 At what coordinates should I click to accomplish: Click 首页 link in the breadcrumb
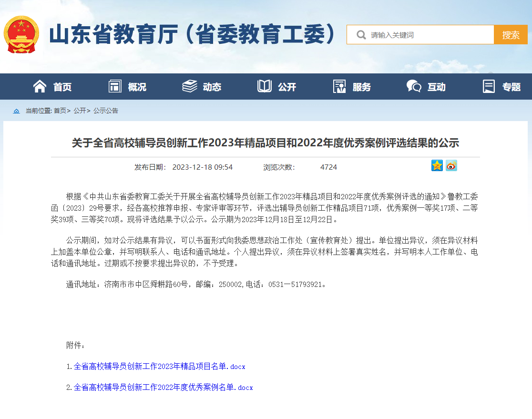coord(60,111)
